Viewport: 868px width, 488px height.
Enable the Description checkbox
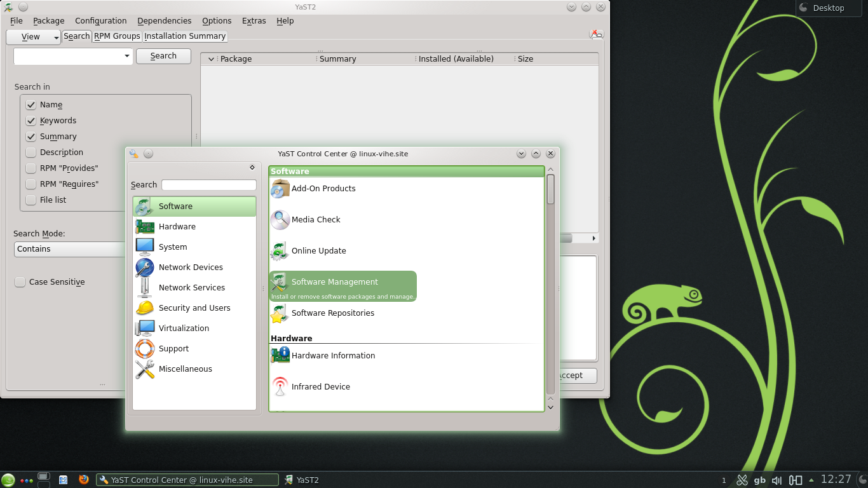(x=31, y=152)
